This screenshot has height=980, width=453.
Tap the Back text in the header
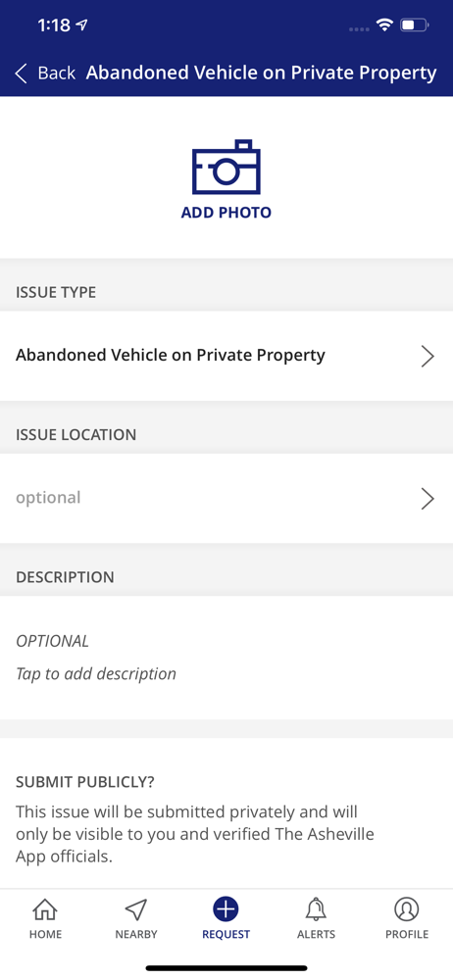[56, 73]
